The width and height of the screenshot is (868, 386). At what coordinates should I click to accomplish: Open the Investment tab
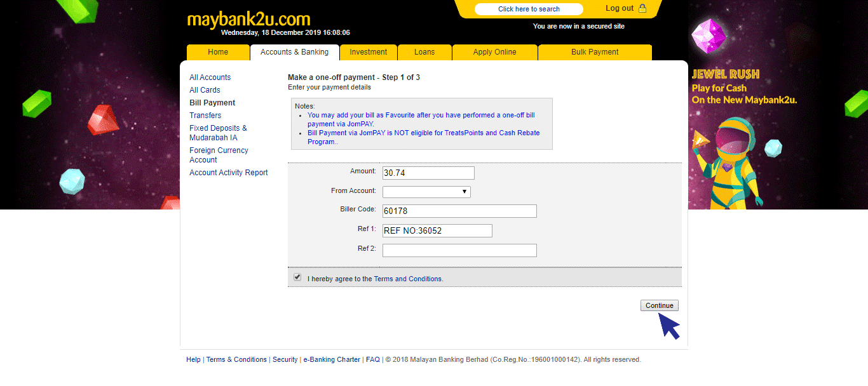pyautogui.click(x=368, y=52)
